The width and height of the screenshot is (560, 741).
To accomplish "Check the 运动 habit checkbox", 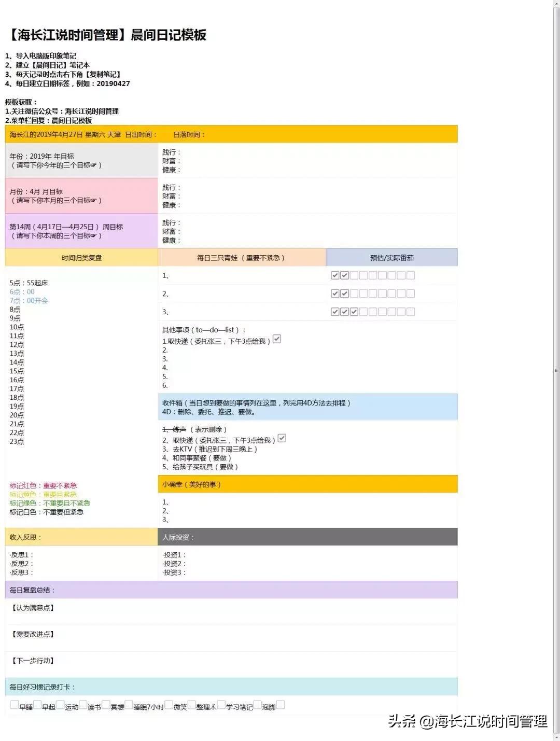I will [59, 705].
